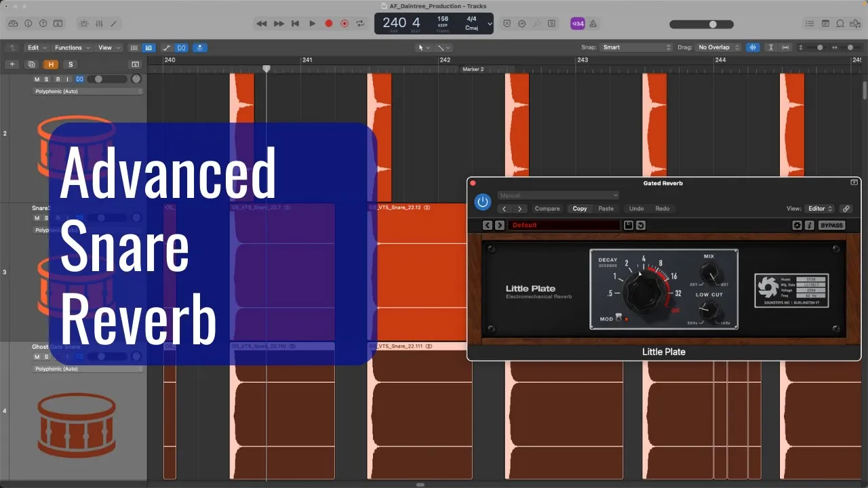Go to beginning of project

(295, 23)
